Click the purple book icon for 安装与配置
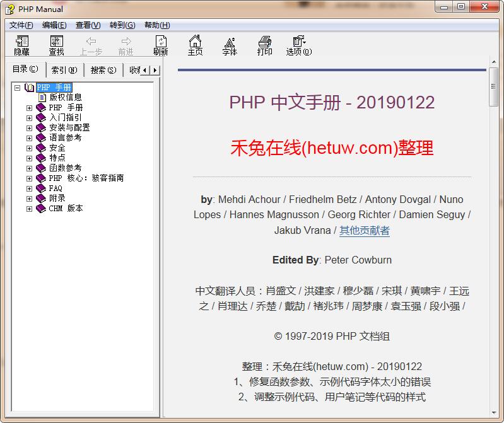 click(x=41, y=127)
